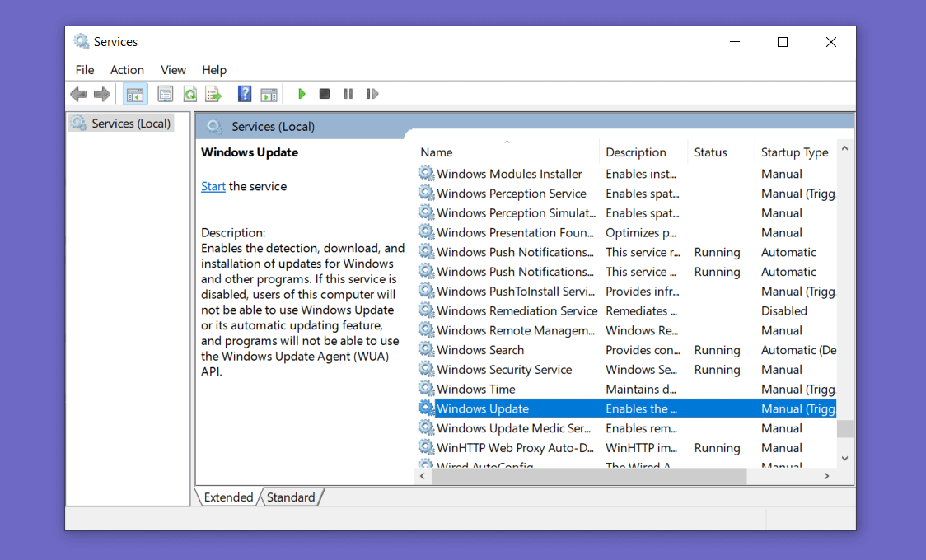Go forward with the toolbar Forward arrow

coord(102,94)
